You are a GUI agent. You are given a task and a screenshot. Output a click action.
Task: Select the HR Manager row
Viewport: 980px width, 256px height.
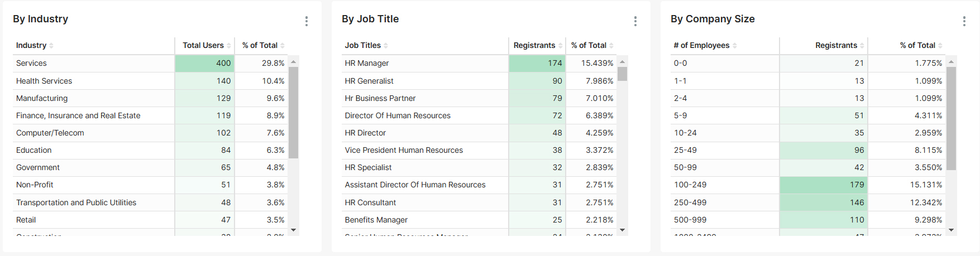pos(480,64)
